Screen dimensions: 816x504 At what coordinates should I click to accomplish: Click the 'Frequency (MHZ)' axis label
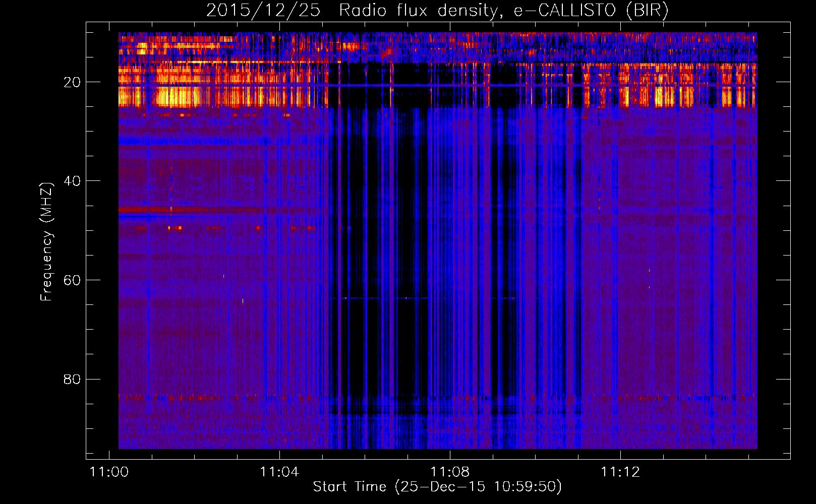pos(46,242)
